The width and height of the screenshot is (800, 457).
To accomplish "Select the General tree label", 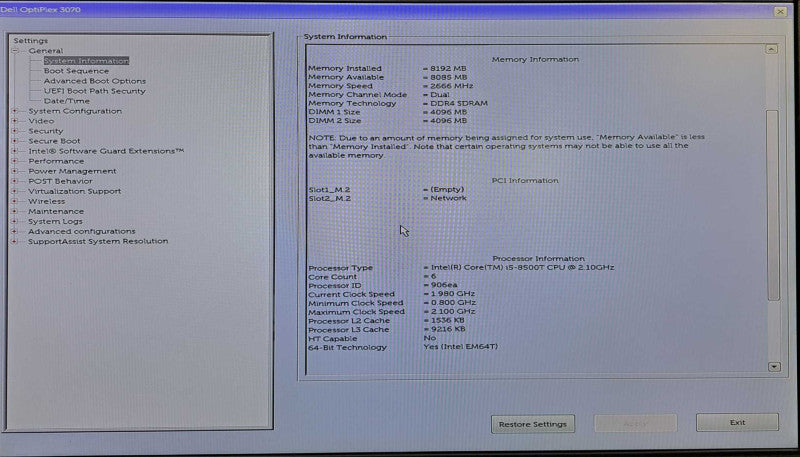I will pyautogui.click(x=46, y=51).
